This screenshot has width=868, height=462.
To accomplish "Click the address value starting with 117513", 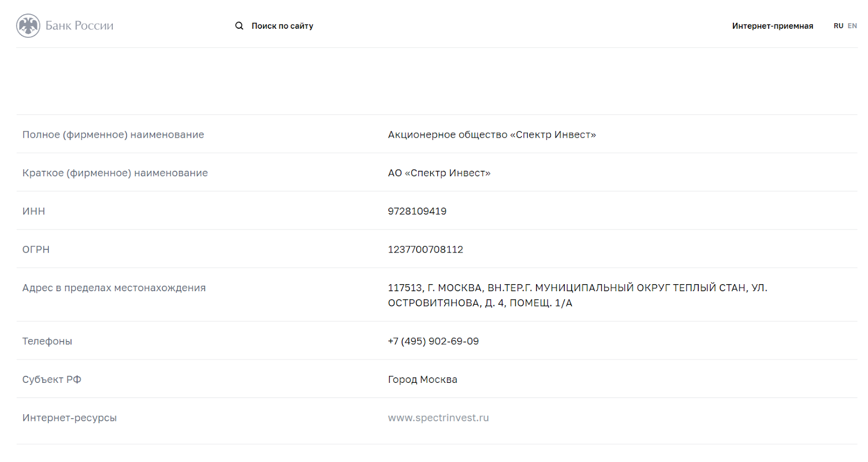I will 578,295.
